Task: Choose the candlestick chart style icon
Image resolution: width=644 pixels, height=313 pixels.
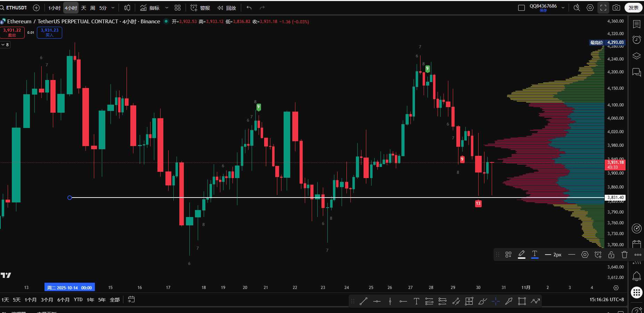Action: pos(127,8)
